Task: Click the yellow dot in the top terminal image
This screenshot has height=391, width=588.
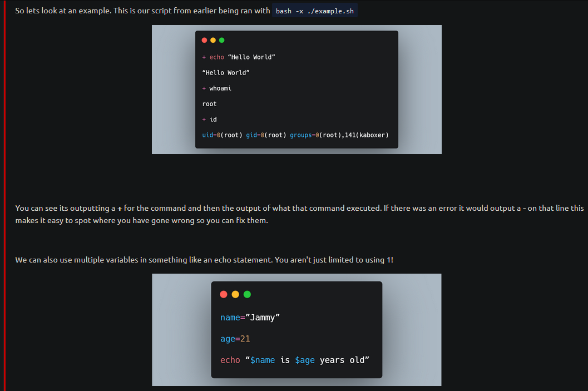Action: click(213, 40)
